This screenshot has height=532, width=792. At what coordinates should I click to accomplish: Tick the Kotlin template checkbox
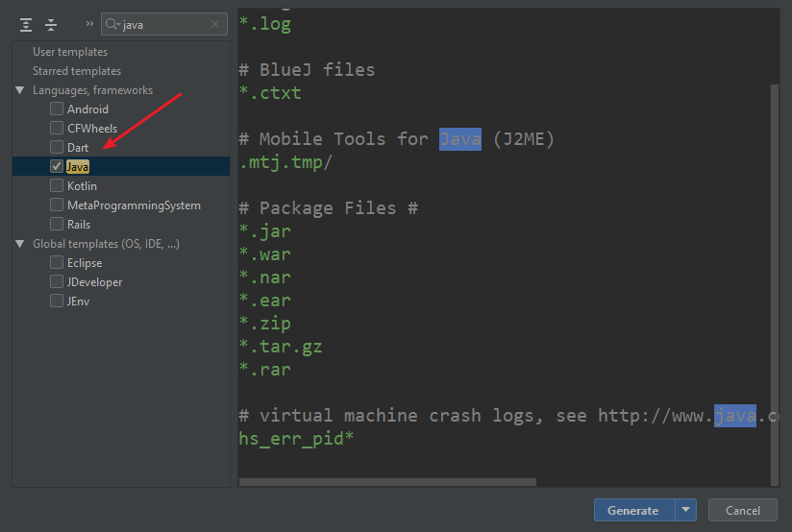[x=57, y=185]
